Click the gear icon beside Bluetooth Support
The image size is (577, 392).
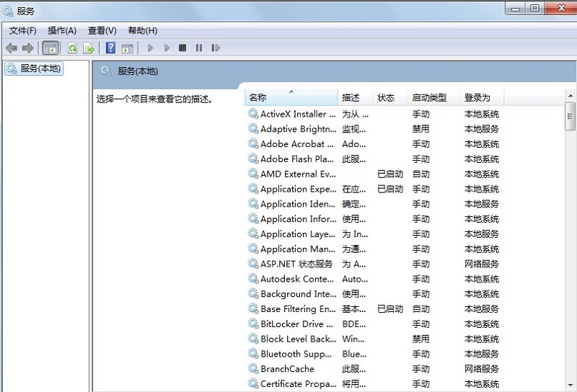pyautogui.click(x=253, y=353)
